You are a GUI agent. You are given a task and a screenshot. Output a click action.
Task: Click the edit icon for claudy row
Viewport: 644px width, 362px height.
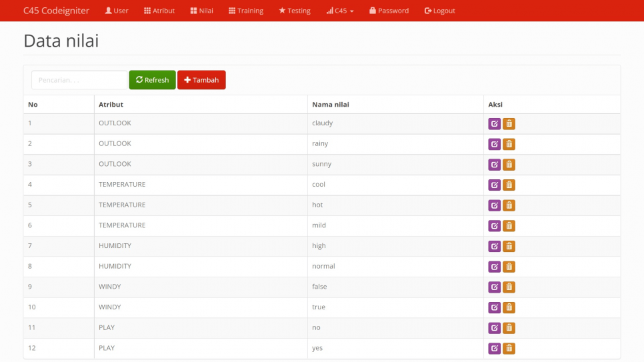494,123
